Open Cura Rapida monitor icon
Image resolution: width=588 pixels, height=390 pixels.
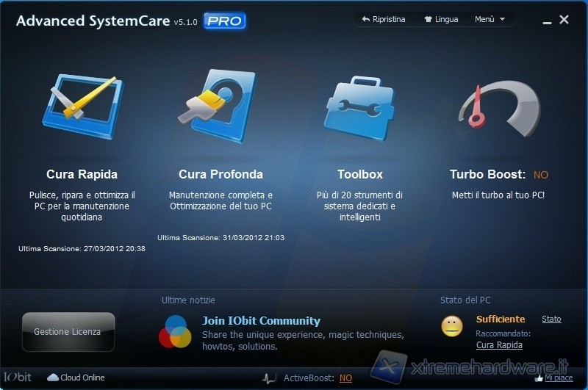82,106
